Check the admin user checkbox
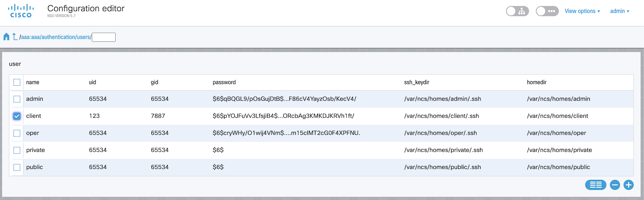Screen dimensions: 644x200 17,99
